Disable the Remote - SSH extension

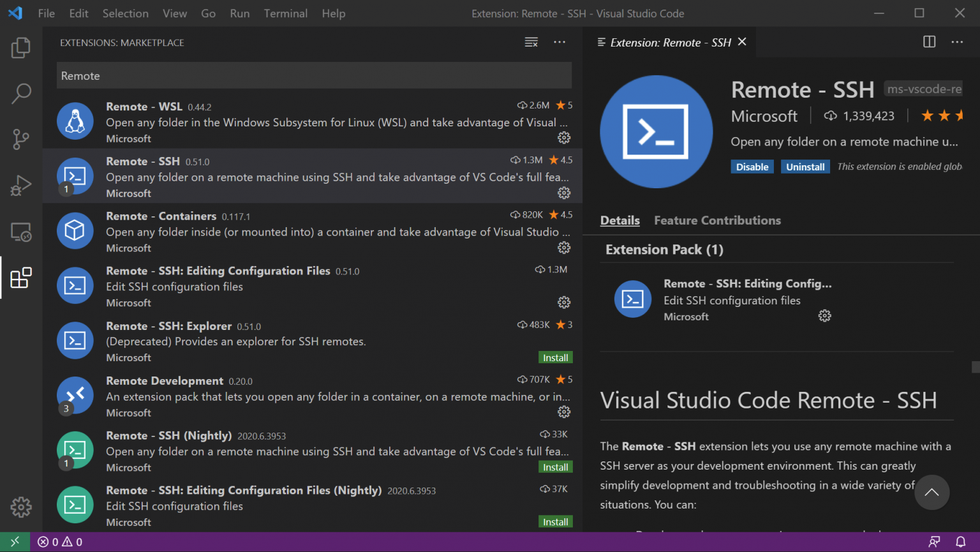click(752, 167)
